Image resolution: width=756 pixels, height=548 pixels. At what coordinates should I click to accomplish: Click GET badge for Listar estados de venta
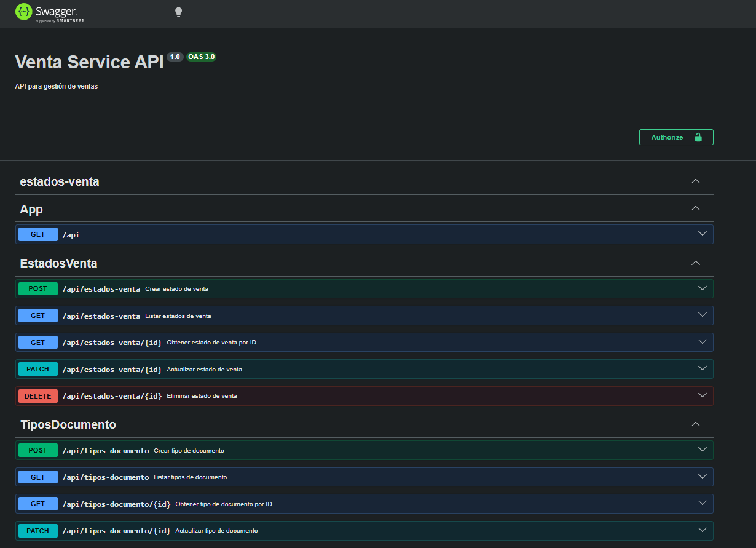pos(38,316)
